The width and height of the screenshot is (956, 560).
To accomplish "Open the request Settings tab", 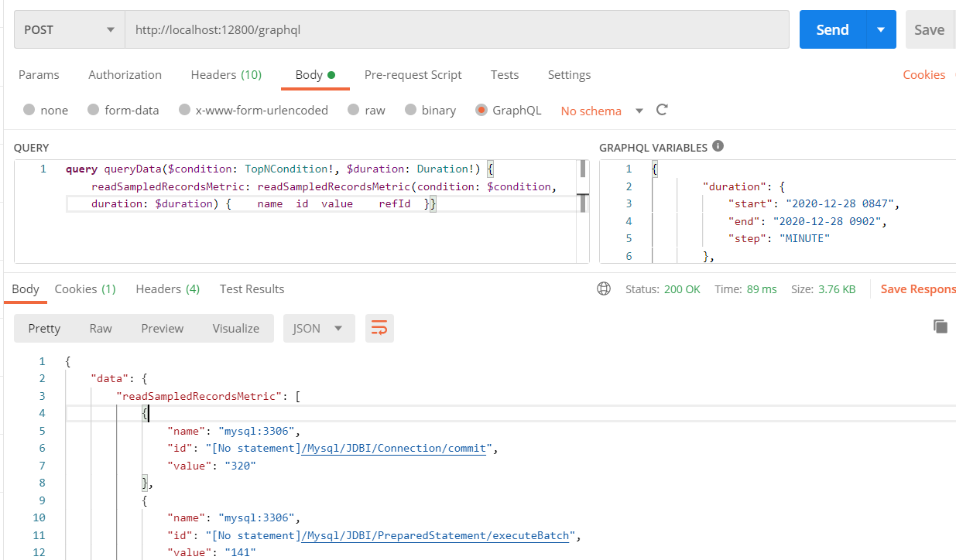I will click(569, 75).
